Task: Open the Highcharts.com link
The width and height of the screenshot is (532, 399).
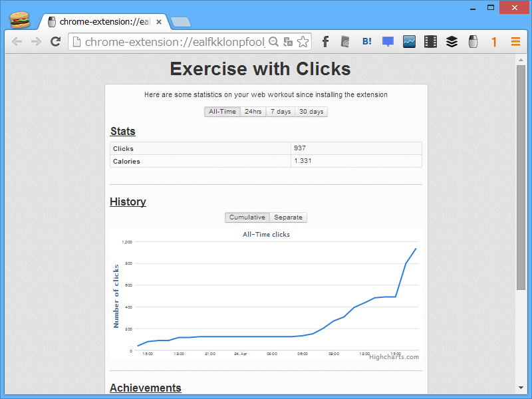Action: point(394,357)
